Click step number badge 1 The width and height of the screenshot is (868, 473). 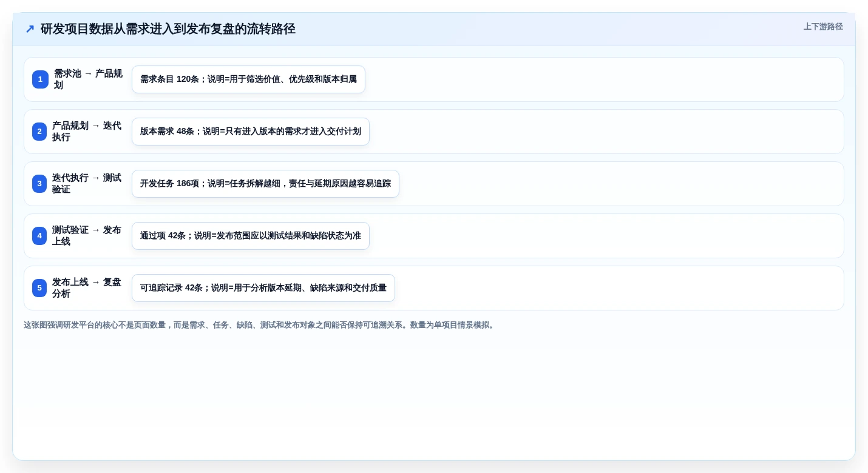tap(40, 79)
